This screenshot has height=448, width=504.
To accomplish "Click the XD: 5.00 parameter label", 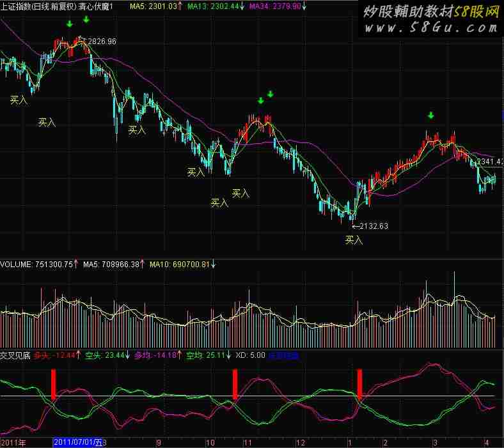I will [250, 355].
